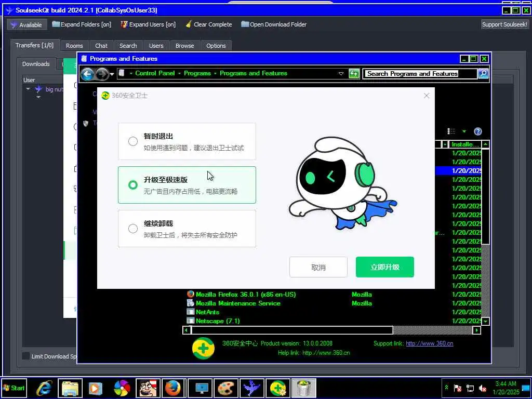Click the 取消 cancel button
Screen dimensions: 532x399
pos(318,267)
